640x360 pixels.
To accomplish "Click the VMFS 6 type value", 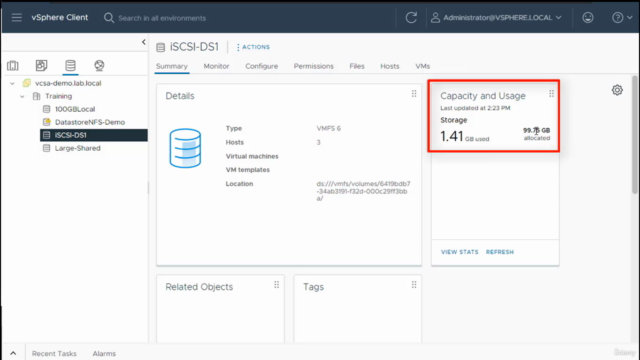I will (329, 128).
